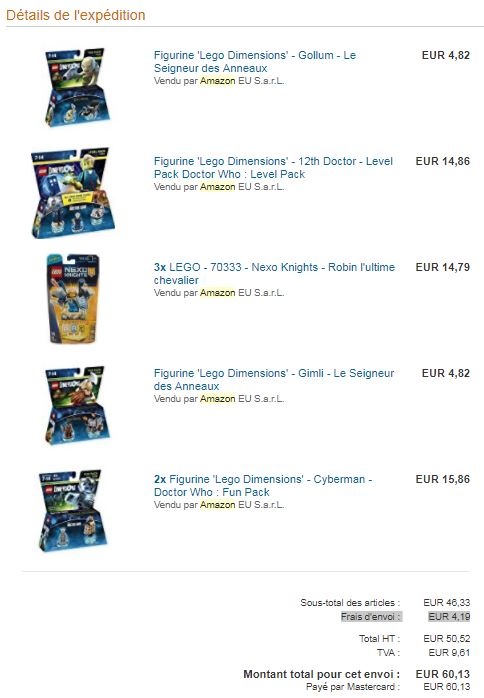Viewport: 484px width, 698px height.
Task: Open the Gollum Lego Dimensions product image
Action: pos(77,87)
